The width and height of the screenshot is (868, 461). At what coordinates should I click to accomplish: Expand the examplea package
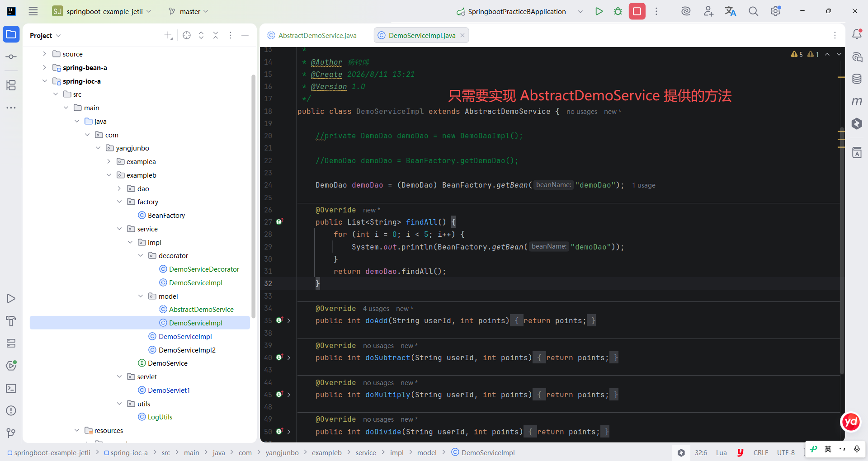click(108, 161)
